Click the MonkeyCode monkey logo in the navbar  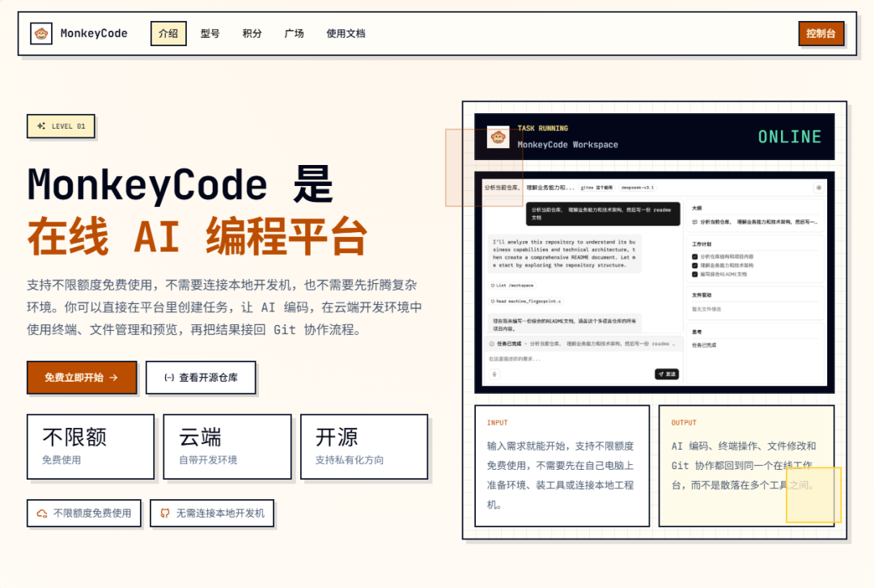(x=40, y=33)
